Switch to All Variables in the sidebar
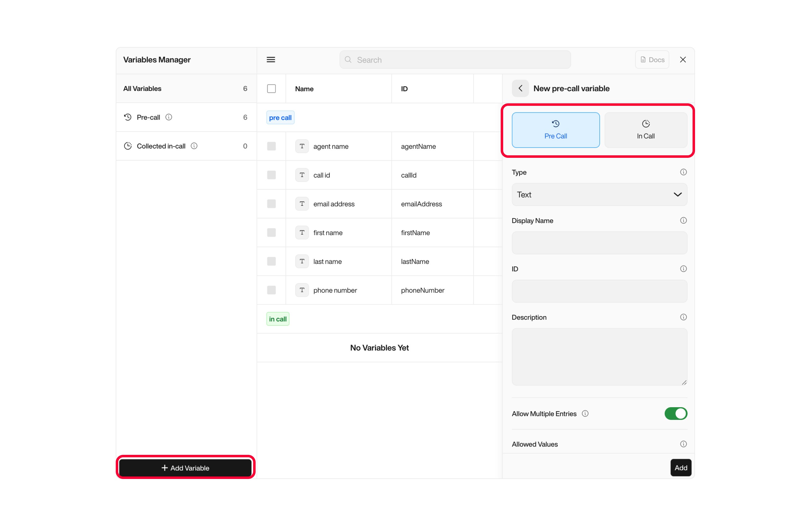 (142, 88)
